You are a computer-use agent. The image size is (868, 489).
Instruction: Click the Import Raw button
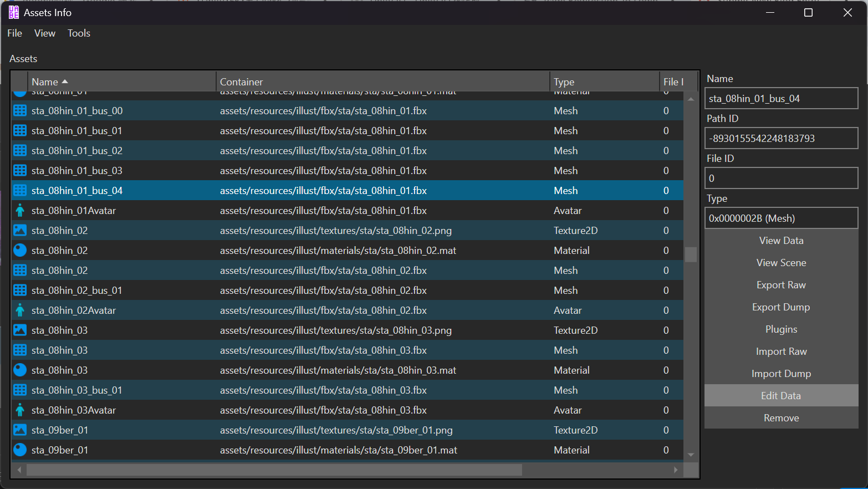[x=782, y=351]
